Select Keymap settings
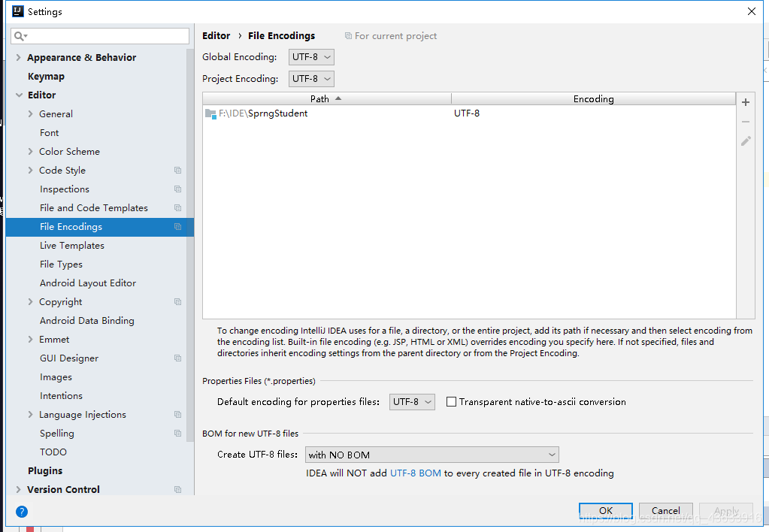 pyautogui.click(x=46, y=77)
